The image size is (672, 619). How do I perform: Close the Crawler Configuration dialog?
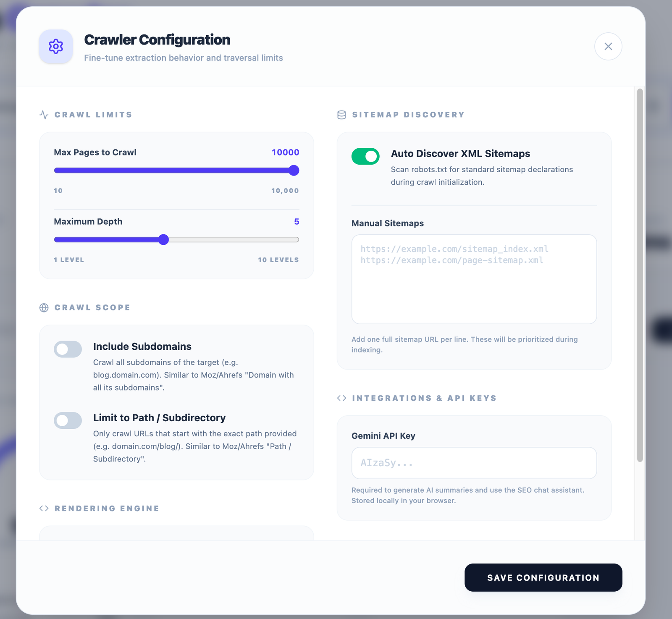tap(608, 47)
